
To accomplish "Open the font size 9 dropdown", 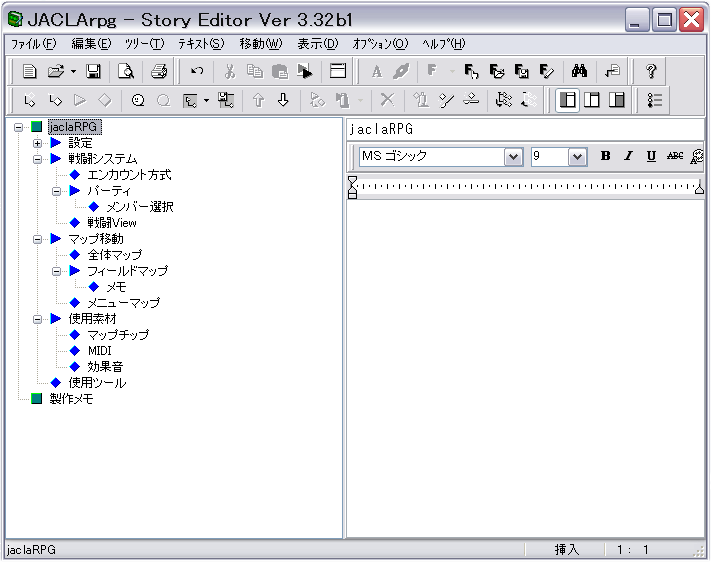I will (x=577, y=157).
